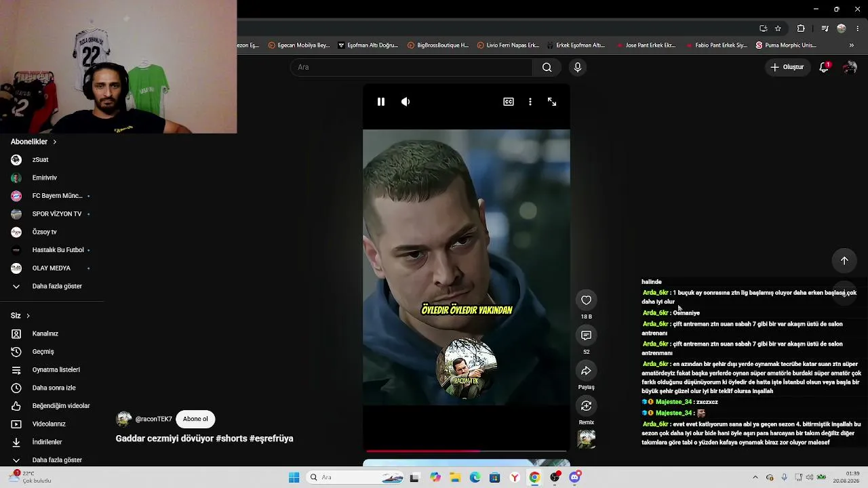Open the BigBrossBoutique bookmark
Image resolution: width=868 pixels, height=488 pixels.
pos(438,45)
